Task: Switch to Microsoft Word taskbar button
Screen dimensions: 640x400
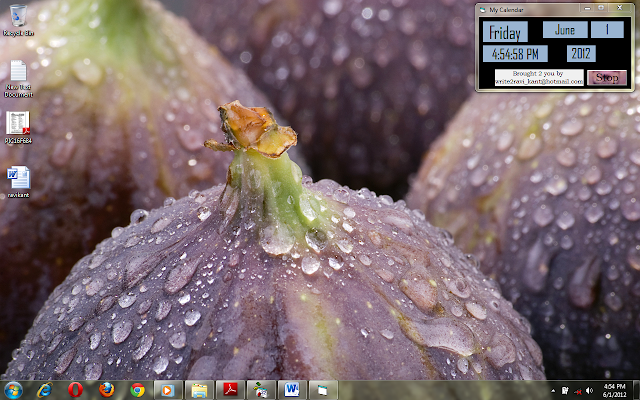Action: 292,390
